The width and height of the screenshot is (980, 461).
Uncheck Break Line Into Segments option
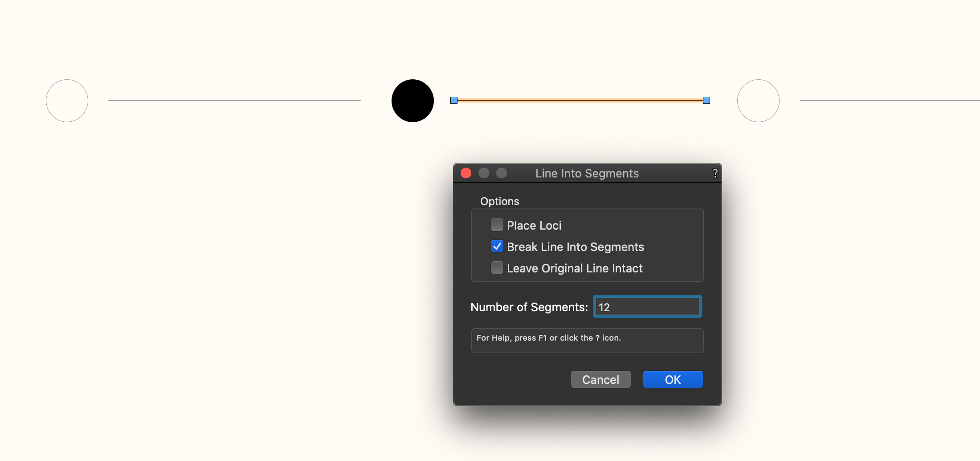click(x=497, y=247)
